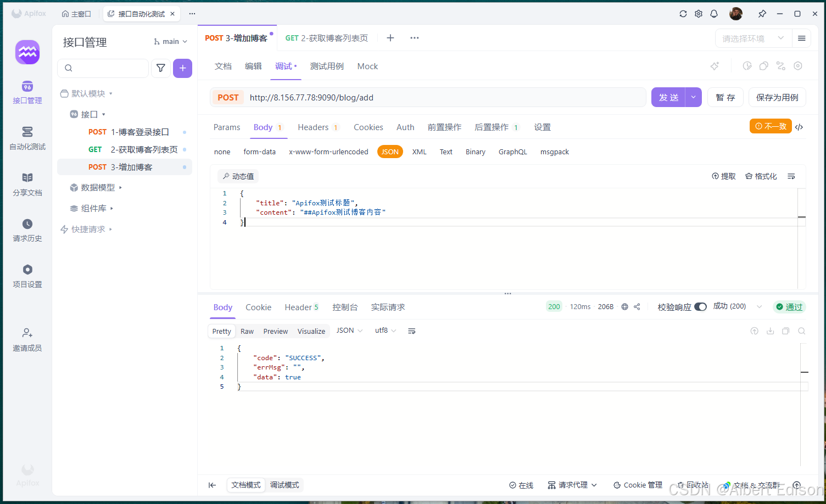Open the GET 2-获取博客列表页 tab

coord(327,38)
